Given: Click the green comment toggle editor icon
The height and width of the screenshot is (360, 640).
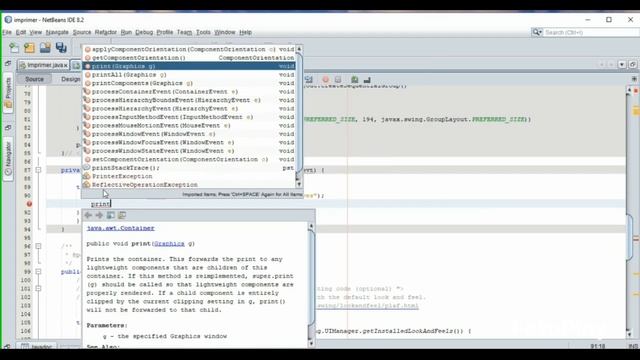Looking at the screenshot, I should 355,80.
